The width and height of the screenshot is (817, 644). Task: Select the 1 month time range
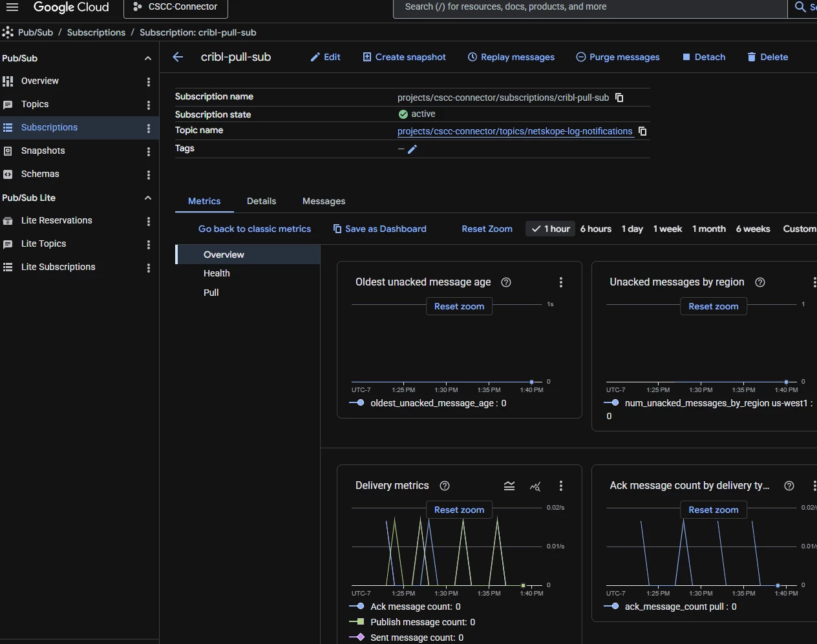tap(708, 229)
